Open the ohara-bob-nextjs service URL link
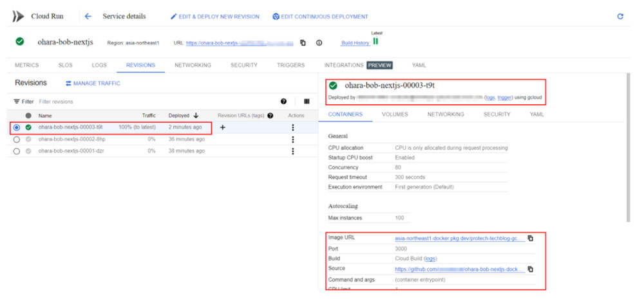Image resolution: width=644 pixels, height=299 pixels. click(240, 42)
